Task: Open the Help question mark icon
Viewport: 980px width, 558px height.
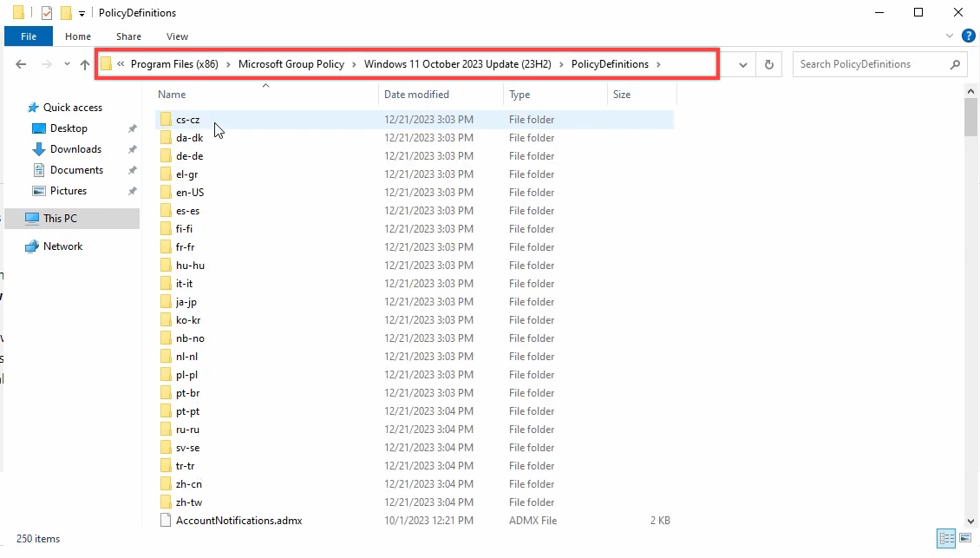Action: [x=968, y=36]
